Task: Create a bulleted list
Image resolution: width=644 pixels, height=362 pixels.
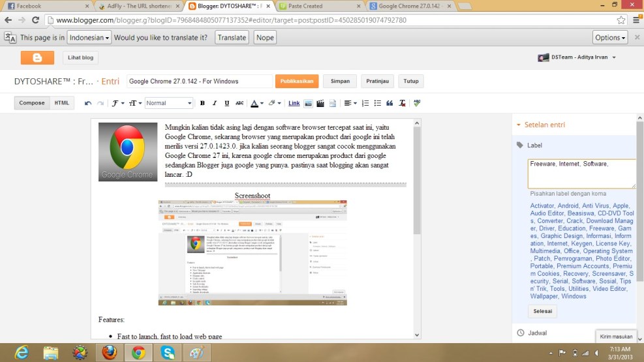Action: [x=377, y=103]
